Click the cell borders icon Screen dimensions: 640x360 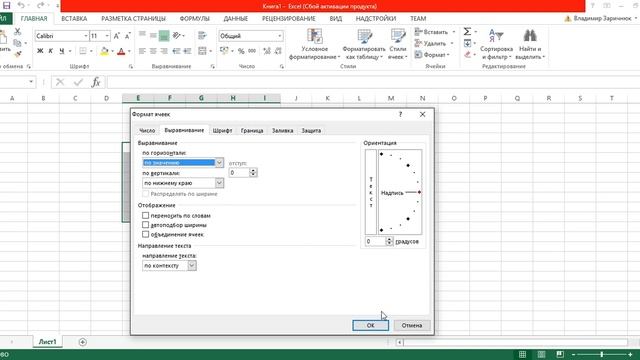point(83,51)
